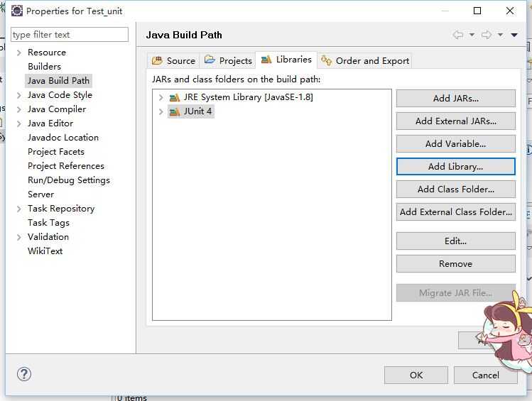Image resolution: width=532 pixels, height=401 pixels.
Task: Select Run/Debug Settings in the tree
Action: coord(69,180)
